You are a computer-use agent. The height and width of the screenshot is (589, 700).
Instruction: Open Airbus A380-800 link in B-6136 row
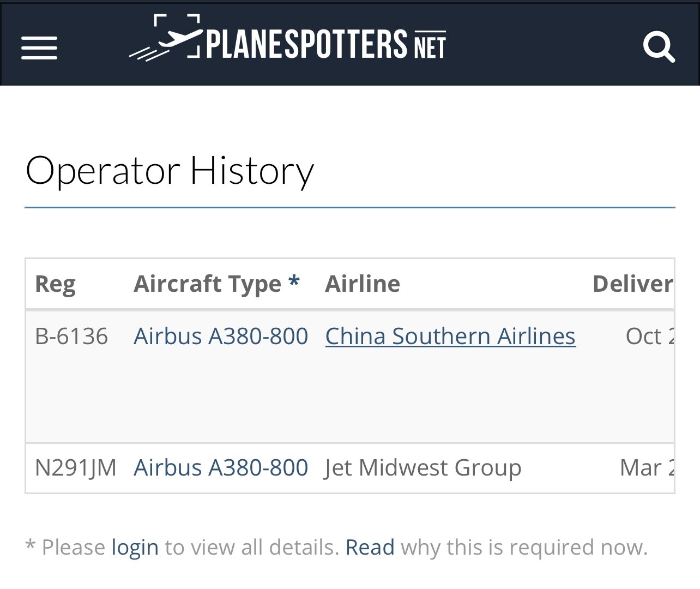[221, 336]
